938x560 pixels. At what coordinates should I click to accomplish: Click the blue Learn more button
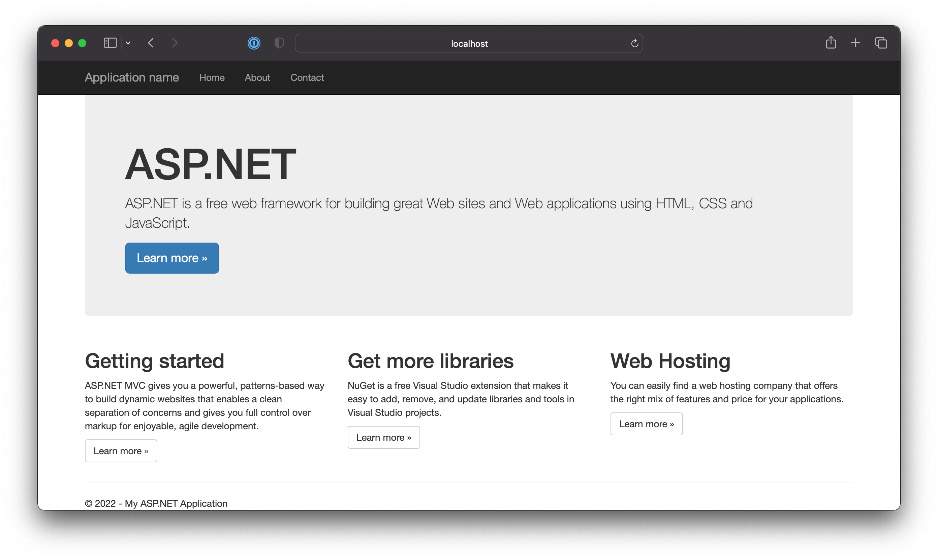click(172, 258)
